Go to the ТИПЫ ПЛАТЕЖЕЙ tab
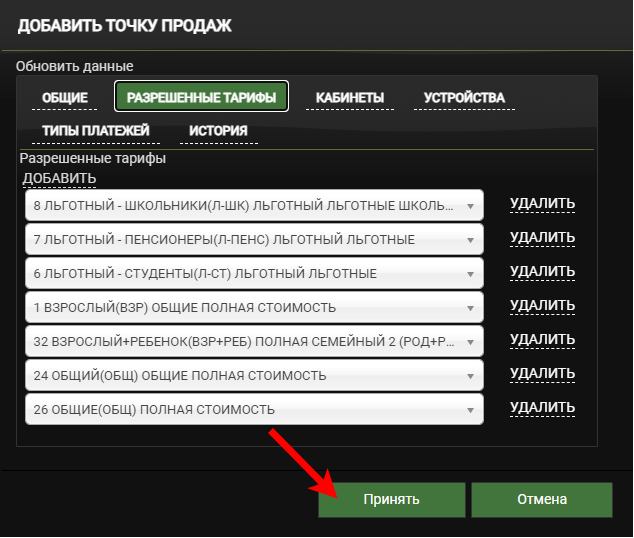 [x=95, y=131]
